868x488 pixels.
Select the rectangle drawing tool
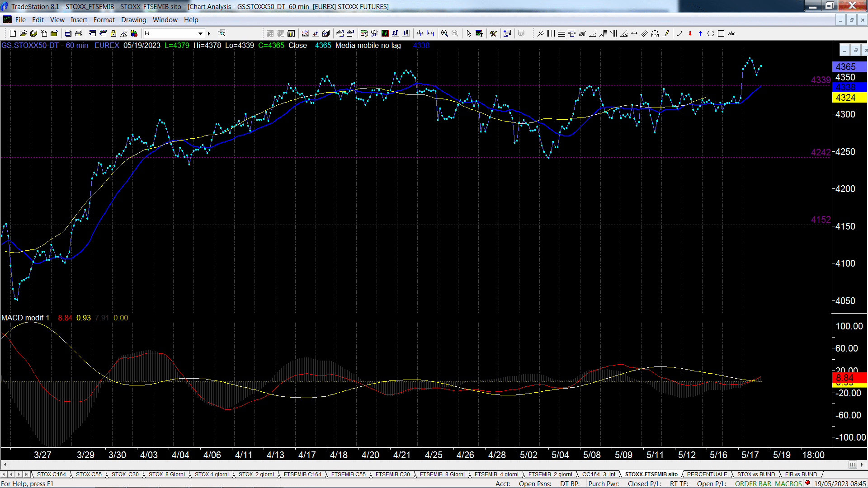pyautogui.click(x=721, y=33)
